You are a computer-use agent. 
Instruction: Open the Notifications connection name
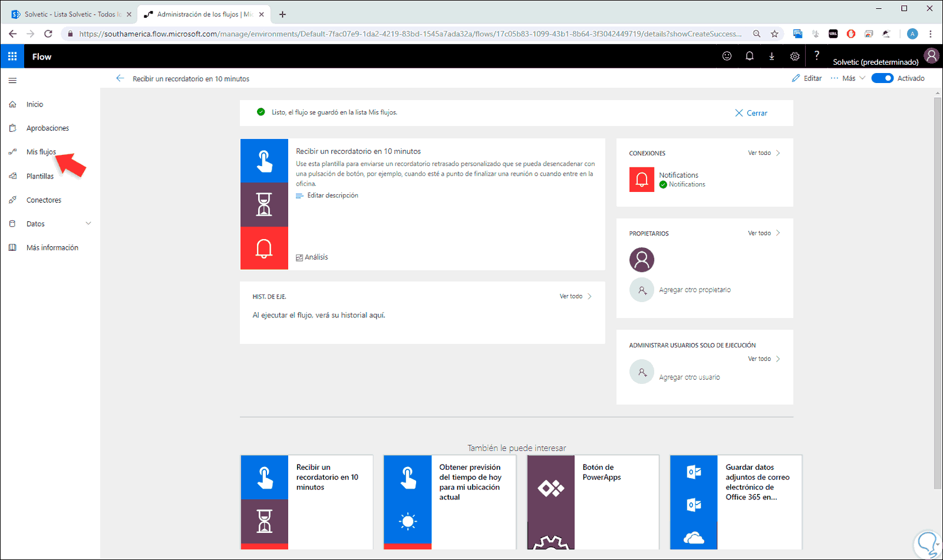coord(678,175)
